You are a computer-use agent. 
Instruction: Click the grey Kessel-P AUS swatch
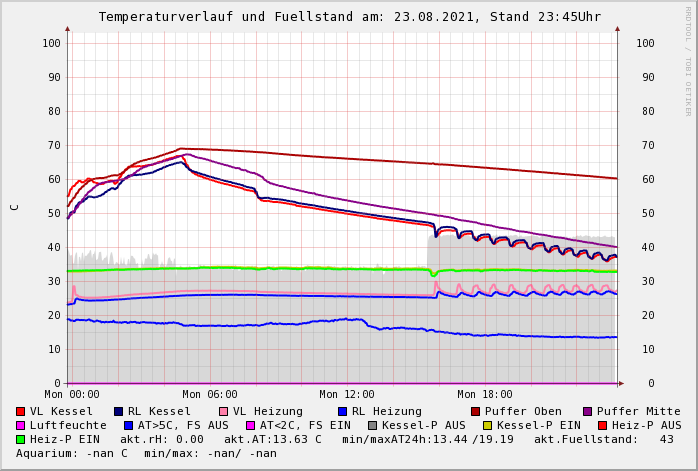(x=373, y=426)
